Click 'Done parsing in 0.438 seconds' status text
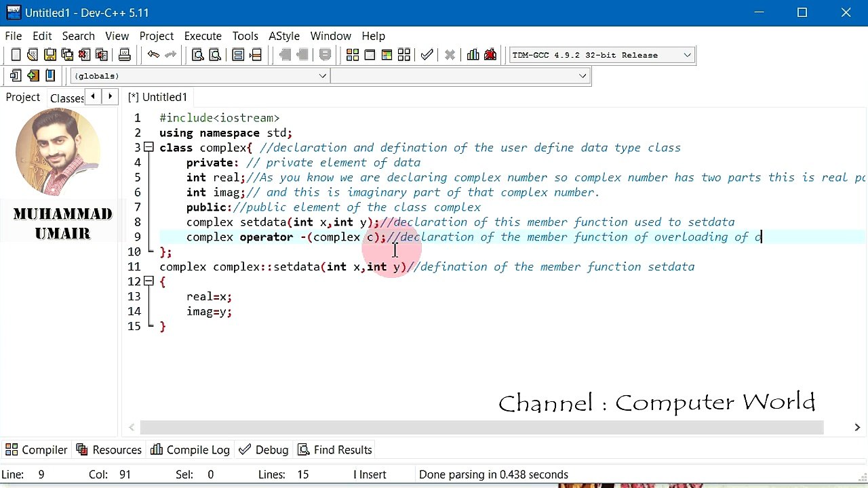Image resolution: width=868 pixels, height=488 pixels. tap(494, 475)
